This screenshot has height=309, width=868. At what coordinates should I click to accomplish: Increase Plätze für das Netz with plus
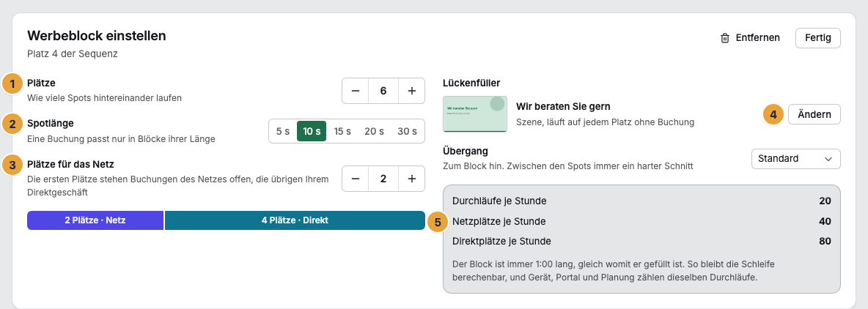[411, 179]
